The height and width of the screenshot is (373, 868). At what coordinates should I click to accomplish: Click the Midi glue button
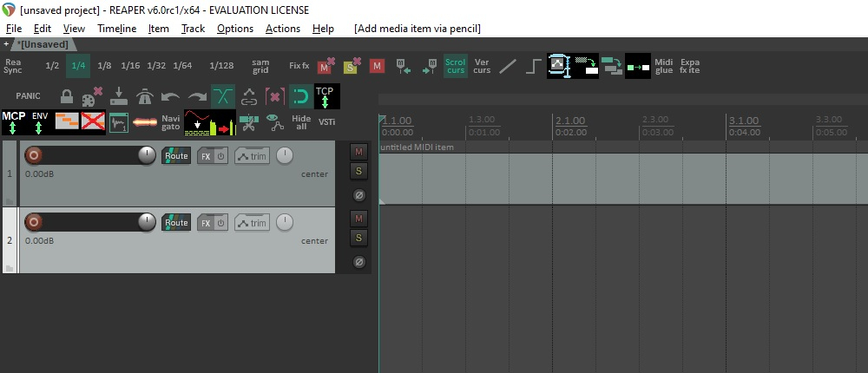pyautogui.click(x=664, y=66)
